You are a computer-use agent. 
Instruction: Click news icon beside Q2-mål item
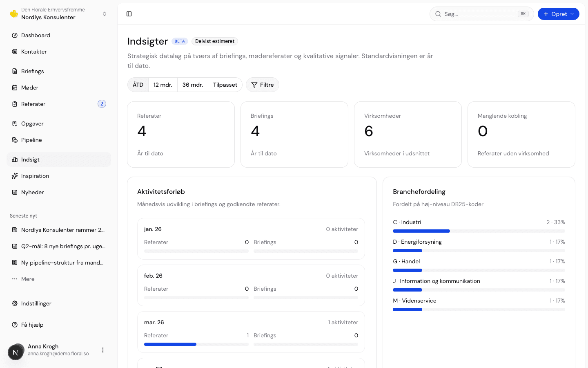pyautogui.click(x=15, y=246)
